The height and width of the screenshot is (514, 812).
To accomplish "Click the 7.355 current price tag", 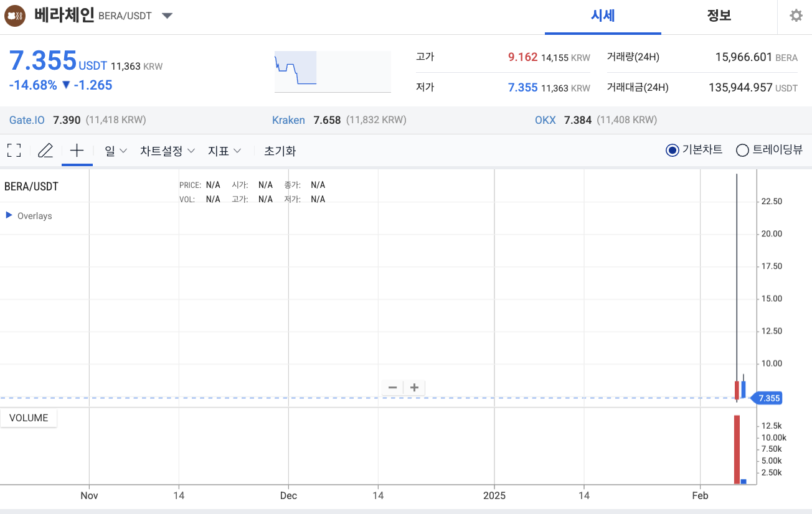I will pyautogui.click(x=767, y=398).
